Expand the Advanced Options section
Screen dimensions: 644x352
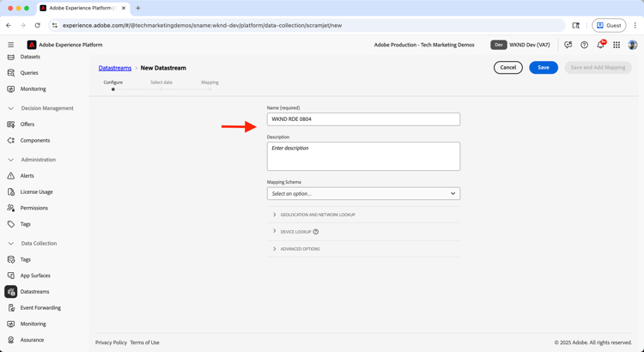[275, 249]
